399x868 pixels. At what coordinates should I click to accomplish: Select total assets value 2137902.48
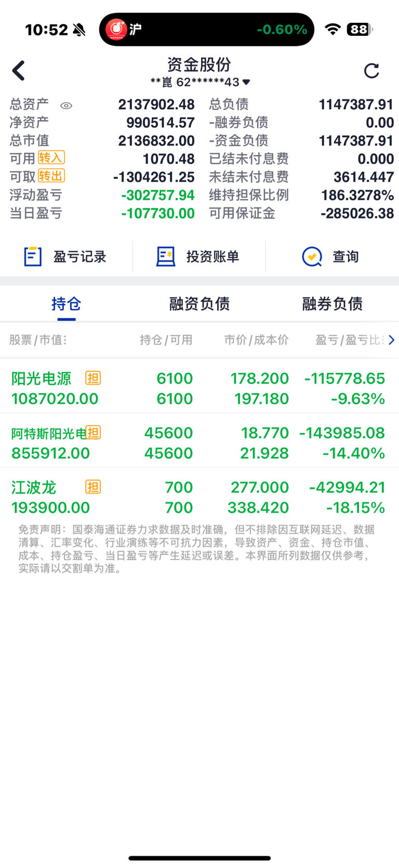coord(156,105)
